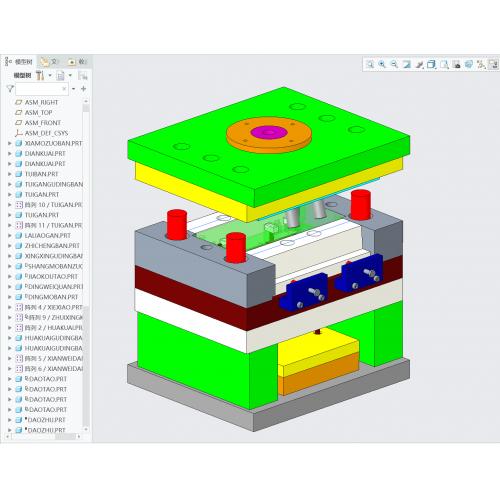Select pattern 4 / XIEXIAO item
Image resolution: width=500 pixels, height=500 pixels.
pos(54,307)
